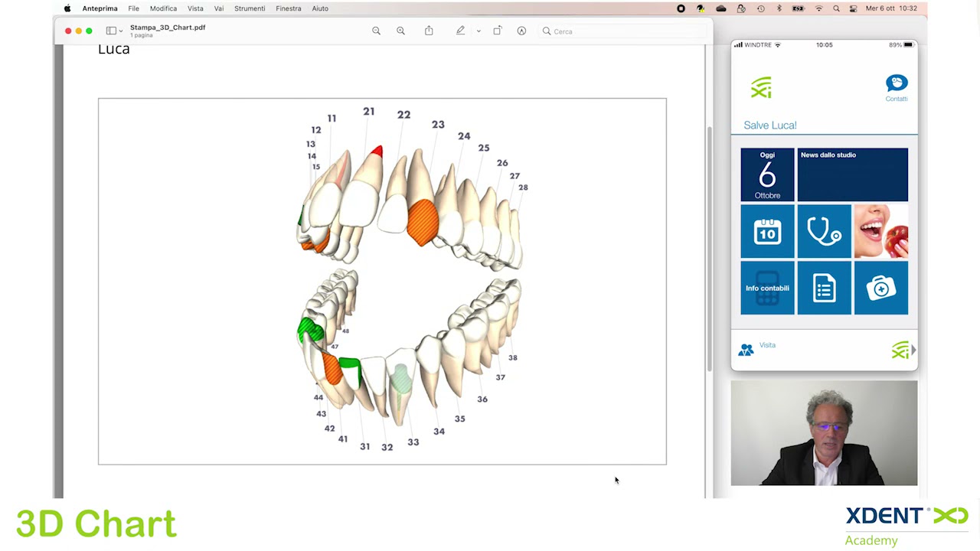Select the Markup pen tool
Image resolution: width=980 pixels, height=551 pixels.
[460, 31]
